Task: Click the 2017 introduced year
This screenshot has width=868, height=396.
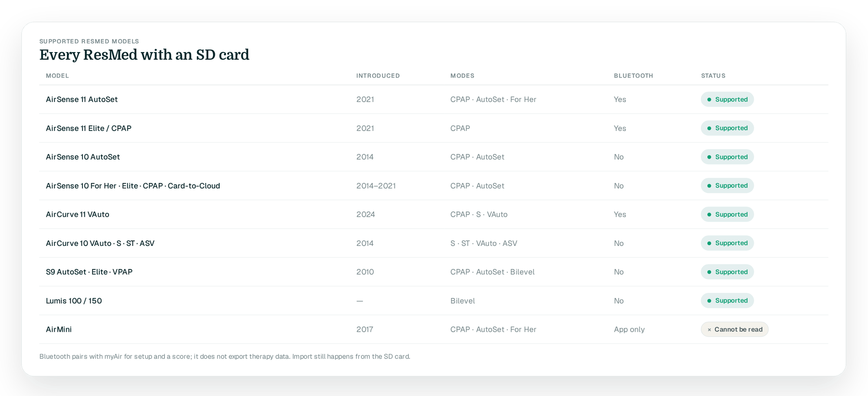Action: (x=365, y=329)
